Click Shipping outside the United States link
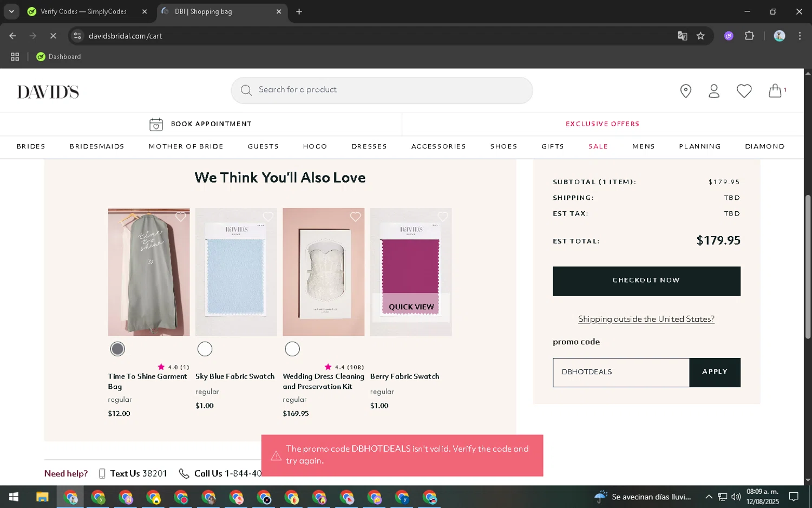 point(646,319)
